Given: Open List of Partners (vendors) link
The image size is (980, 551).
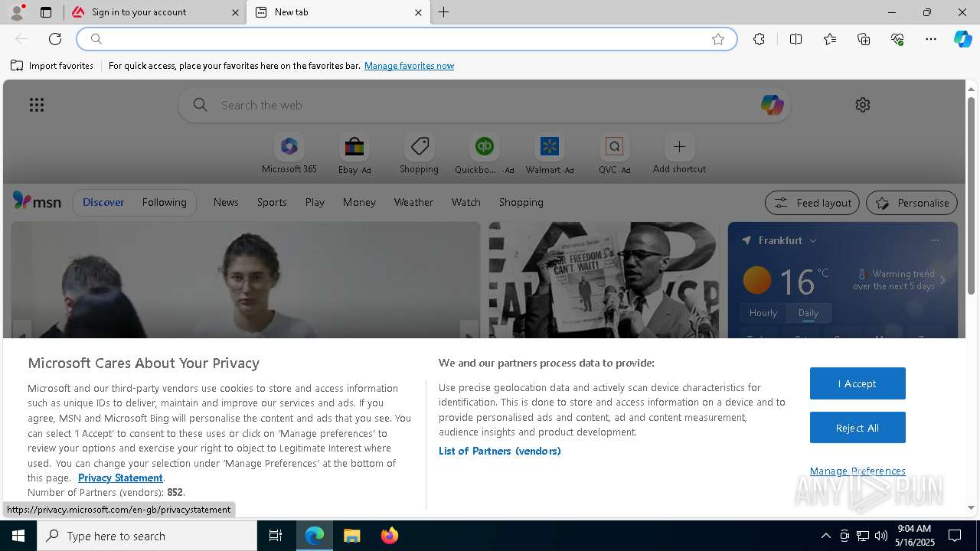Looking at the screenshot, I should tap(499, 451).
